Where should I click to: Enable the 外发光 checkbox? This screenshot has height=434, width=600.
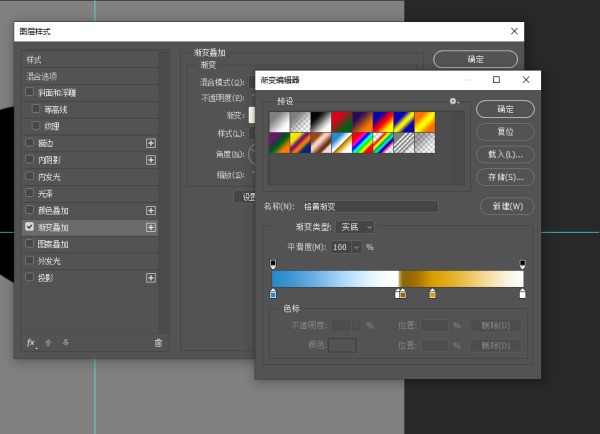29,260
